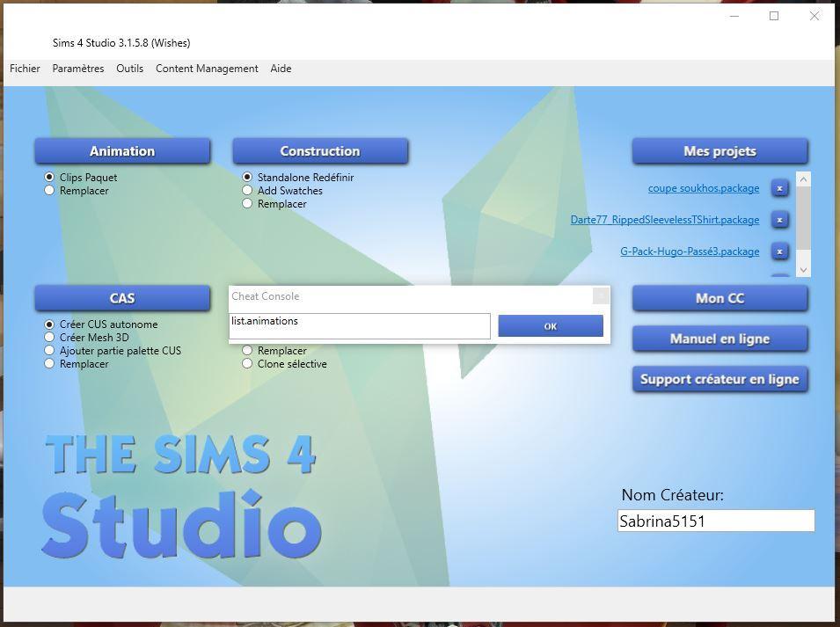Click the Cheat Console text field
The height and width of the screenshot is (627, 840).
[x=360, y=326]
